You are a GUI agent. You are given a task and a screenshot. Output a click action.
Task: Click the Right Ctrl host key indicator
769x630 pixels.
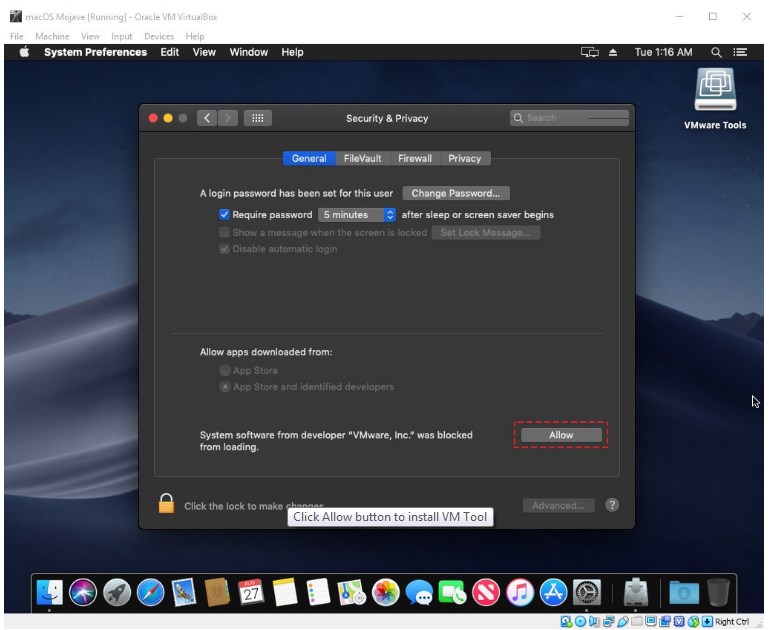tap(732, 622)
